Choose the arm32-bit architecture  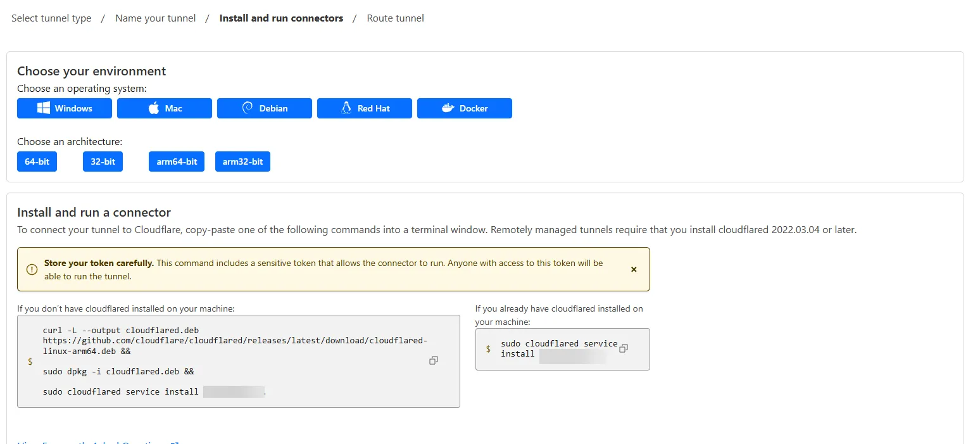click(x=242, y=162)
